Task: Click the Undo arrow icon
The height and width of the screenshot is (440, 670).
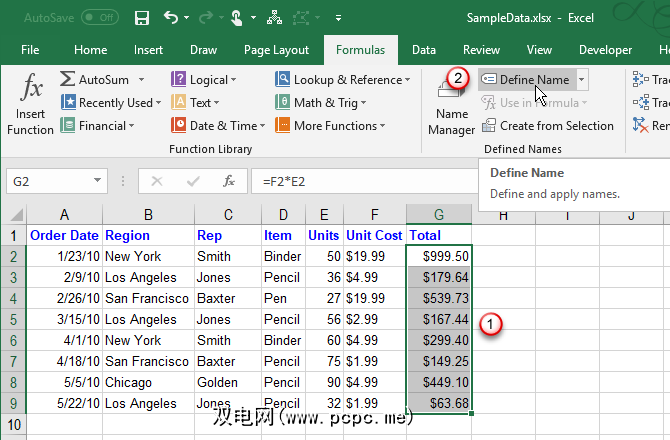Action: 171,18
